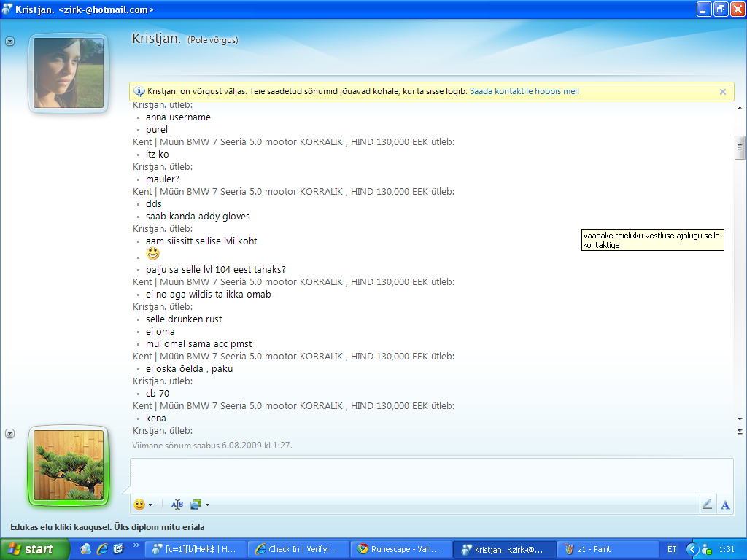Expand the emoticon dropdown arrow
This screenshot has height=560, width=747.
(151, 505)
